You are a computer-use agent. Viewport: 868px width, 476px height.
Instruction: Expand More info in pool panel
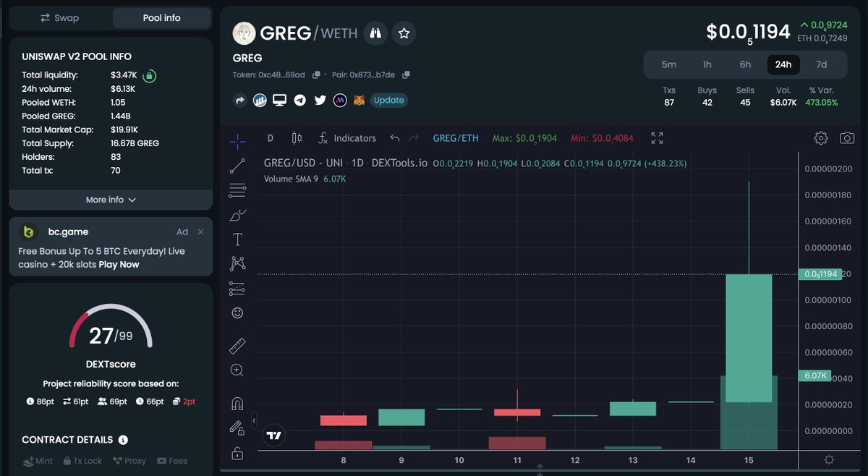click(x=111, y=200)
